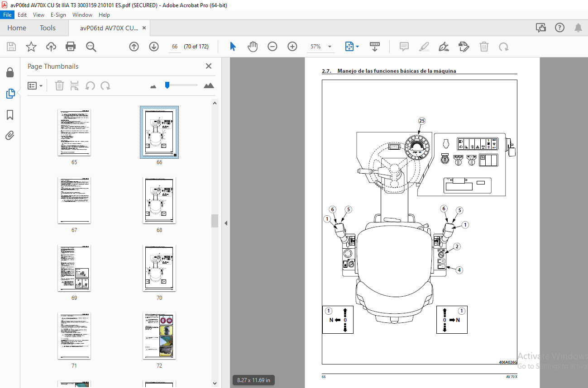This screenshot has width=588, height=388.
Task: Print the document with the printer icon
Action: point(70,47)
